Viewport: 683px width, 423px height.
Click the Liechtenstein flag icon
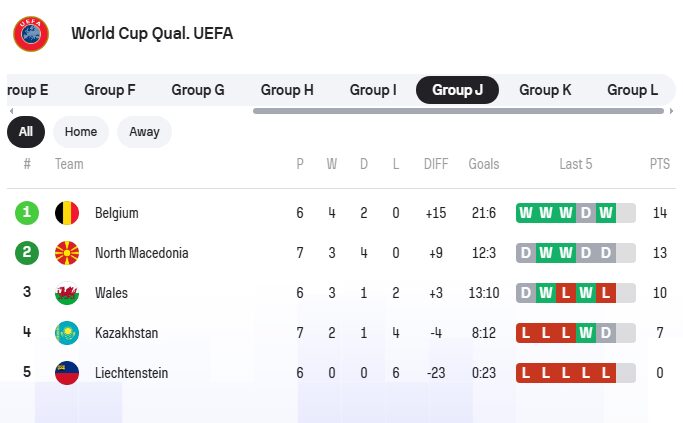coord(67,373)
